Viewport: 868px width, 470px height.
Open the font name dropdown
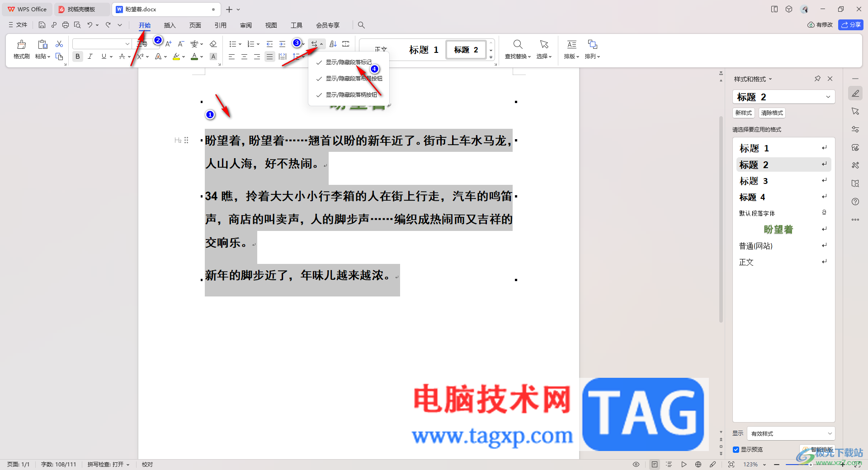pos(127,44)
